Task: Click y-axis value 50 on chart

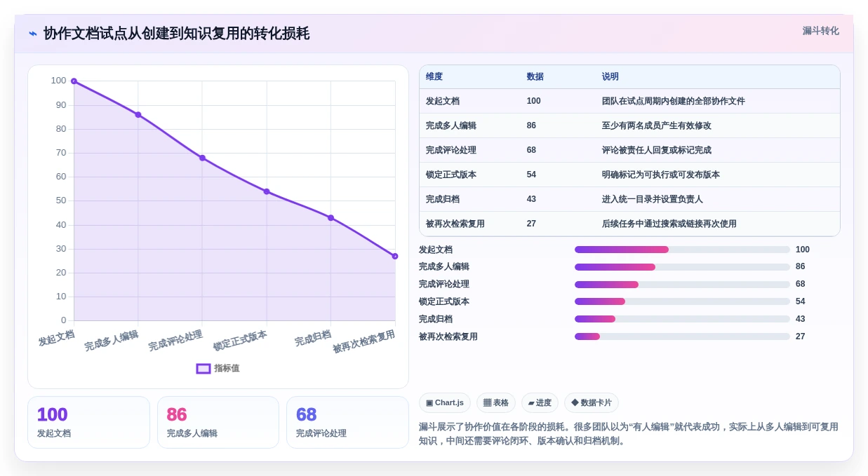Action: click(60, 200)
